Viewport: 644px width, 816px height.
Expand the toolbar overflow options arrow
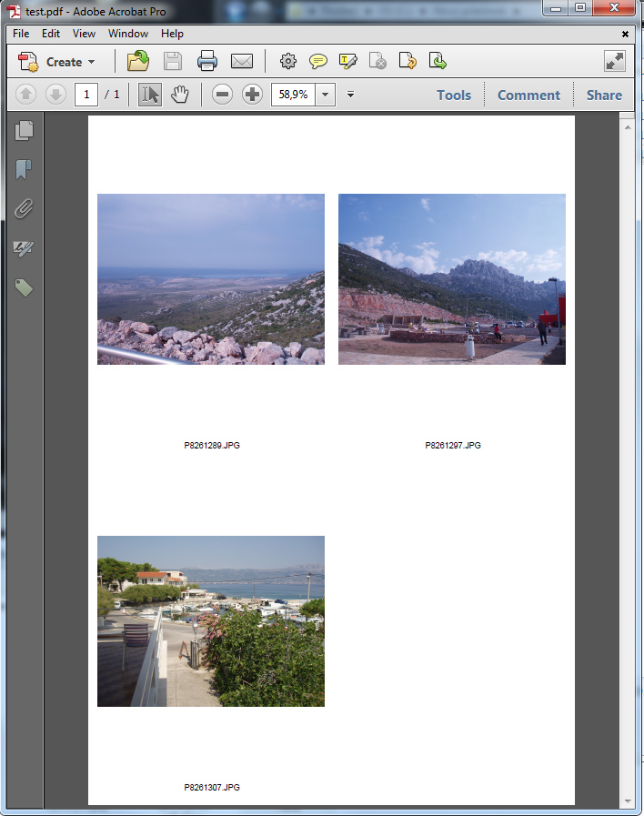(x=350, y=95)
